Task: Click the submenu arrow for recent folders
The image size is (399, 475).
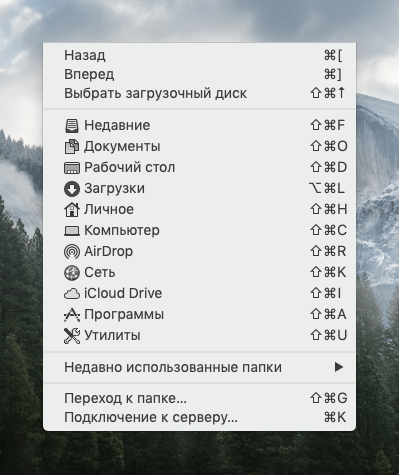Action: 339,367
